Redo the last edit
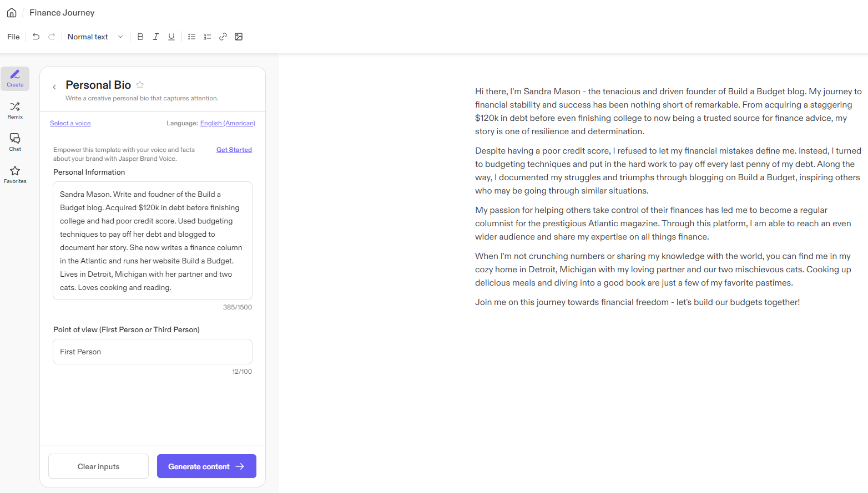 pyautogui.click(x=51, y=37)
